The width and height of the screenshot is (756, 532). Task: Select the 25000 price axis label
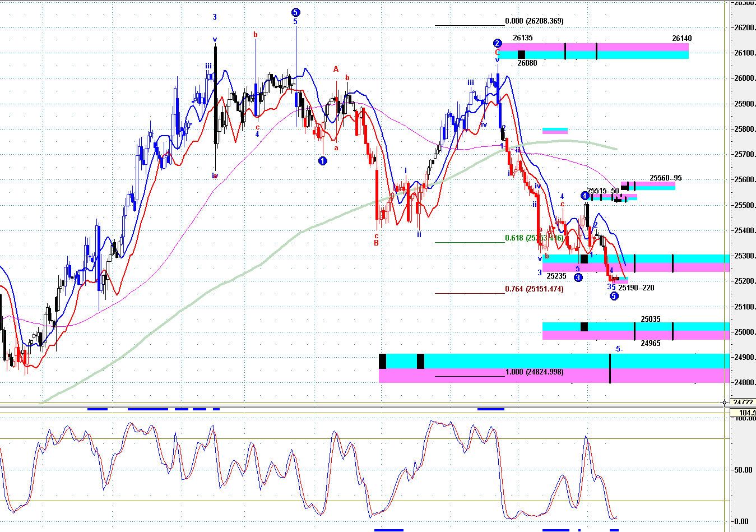(745, 332)
